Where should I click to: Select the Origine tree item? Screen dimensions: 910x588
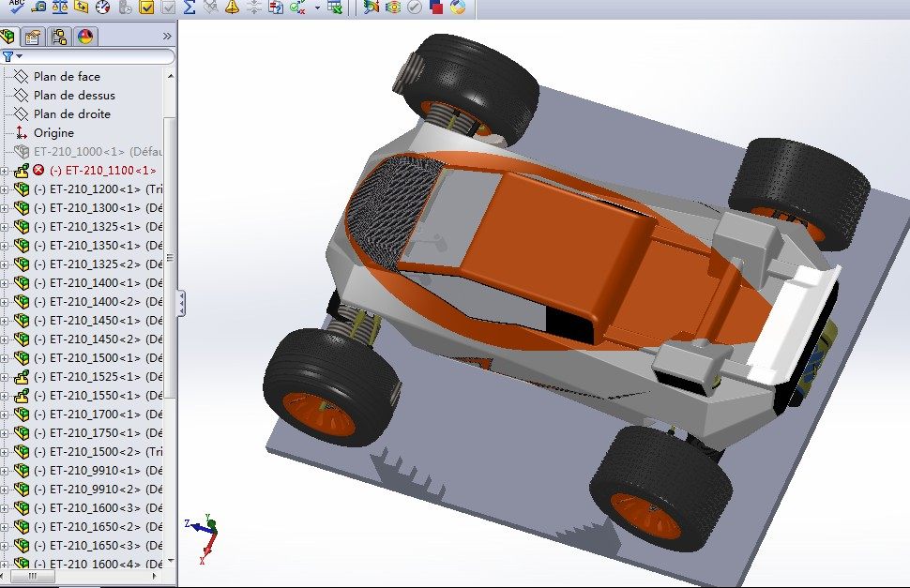pos(53,133)
